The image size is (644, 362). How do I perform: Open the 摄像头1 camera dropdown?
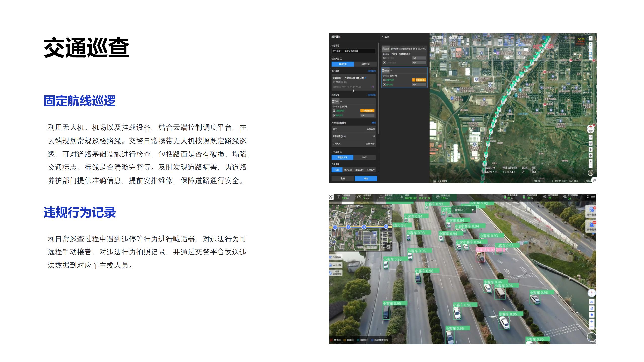(464, 210)
